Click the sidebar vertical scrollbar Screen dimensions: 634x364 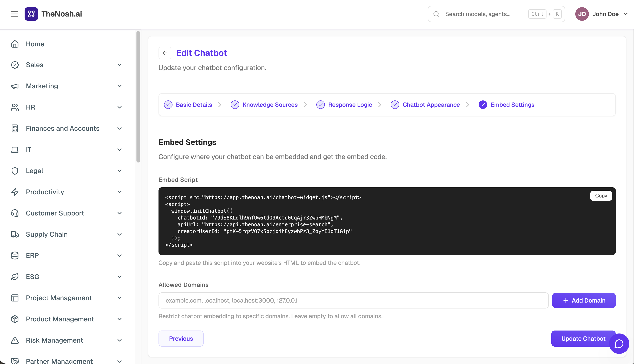coord(138,96)
